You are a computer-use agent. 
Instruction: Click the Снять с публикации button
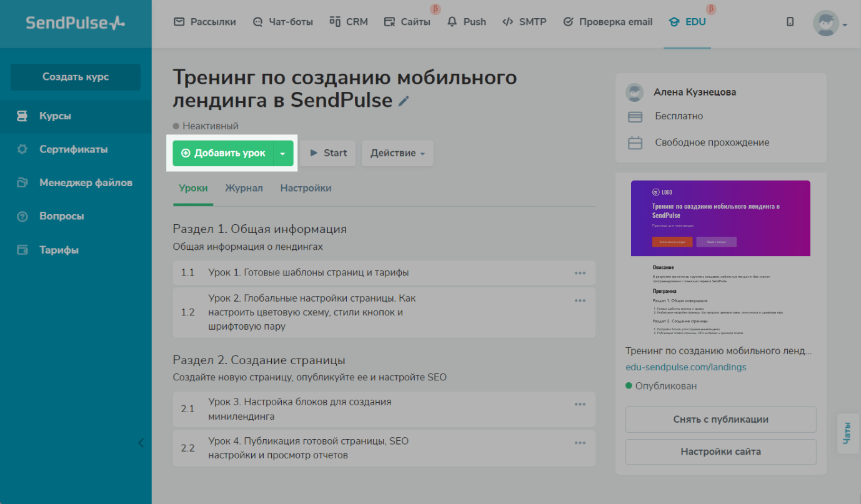[x=720, y=420]
